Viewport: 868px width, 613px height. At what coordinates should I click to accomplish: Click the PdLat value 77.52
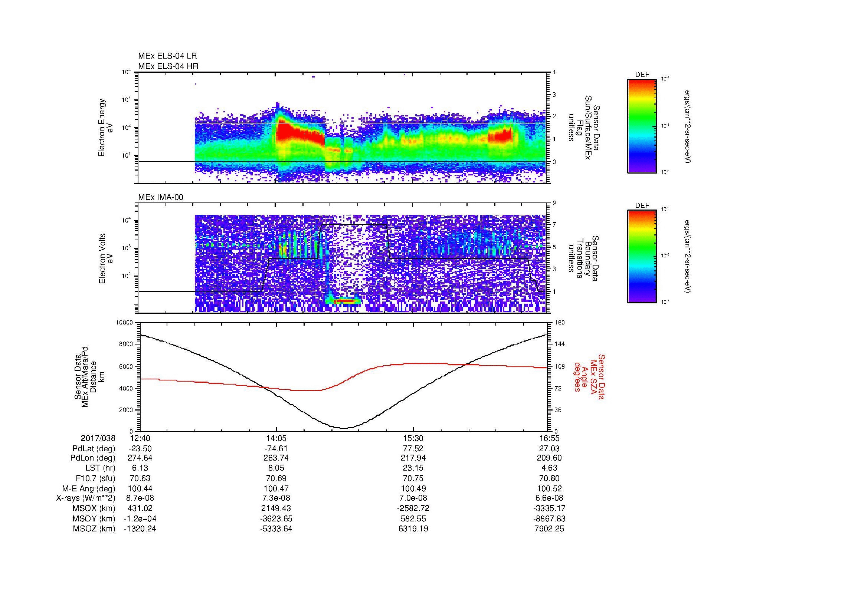pos(413,449)
